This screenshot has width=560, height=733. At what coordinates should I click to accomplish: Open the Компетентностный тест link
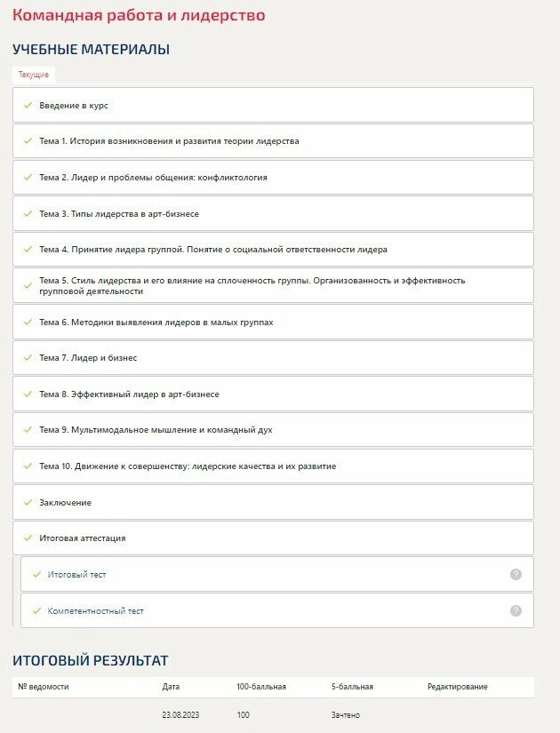point(95,611)
